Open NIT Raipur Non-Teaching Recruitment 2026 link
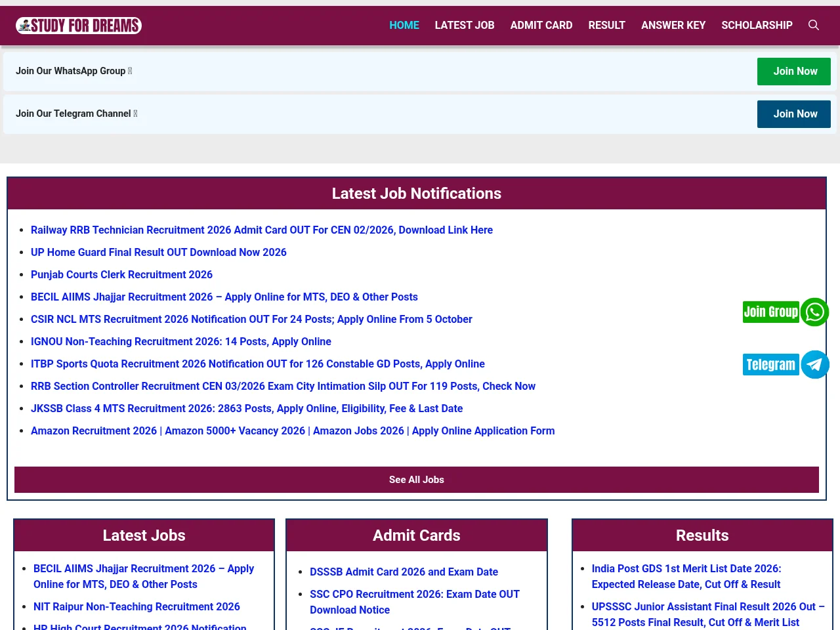 point(136,607)
